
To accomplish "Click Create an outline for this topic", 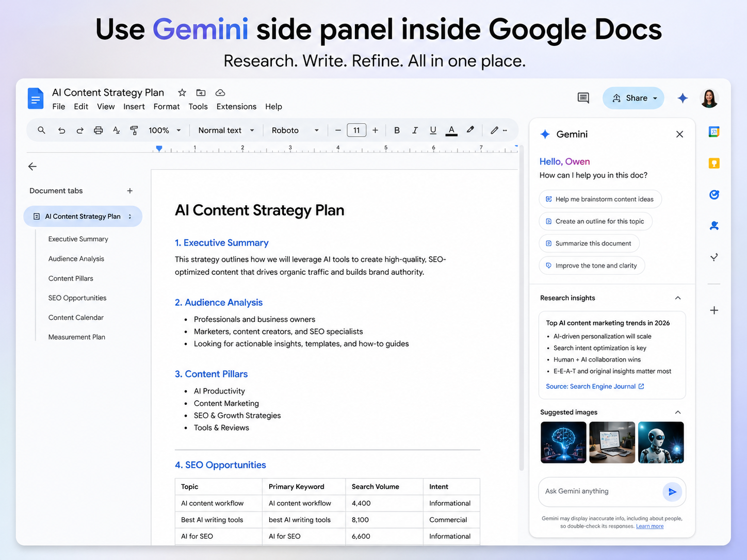I will pyautogui.click(x=595, y=221).
